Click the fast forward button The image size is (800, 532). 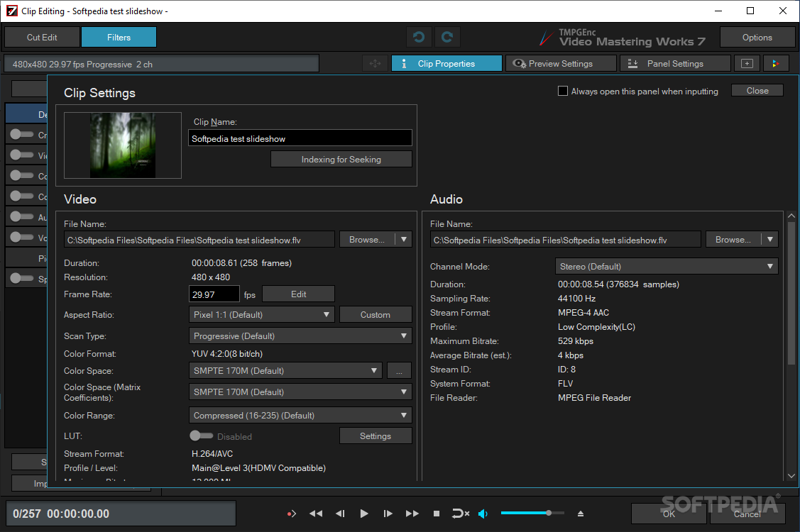(x=412, y=514)
